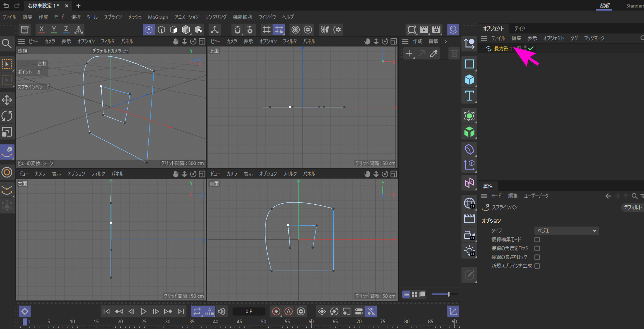644x329 pixels.
Task: Enable 新規スプラインを生成 checkbox
Action: point(537,266)
